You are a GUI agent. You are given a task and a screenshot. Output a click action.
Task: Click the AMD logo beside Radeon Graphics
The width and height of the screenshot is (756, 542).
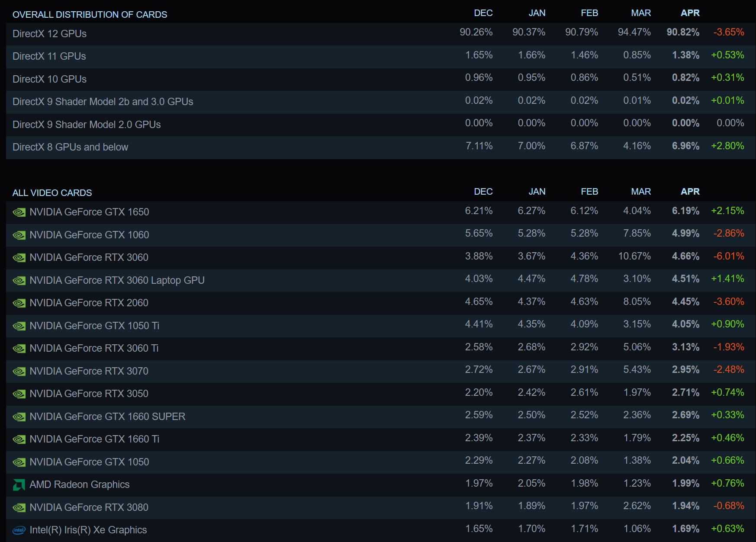pos(19,485)
